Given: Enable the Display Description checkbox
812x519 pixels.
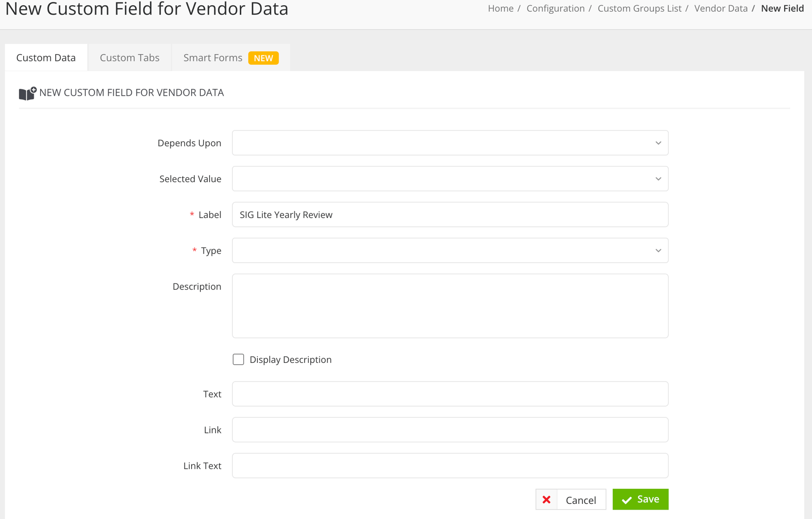Looking at the screenshot, I should coord(238,359).
